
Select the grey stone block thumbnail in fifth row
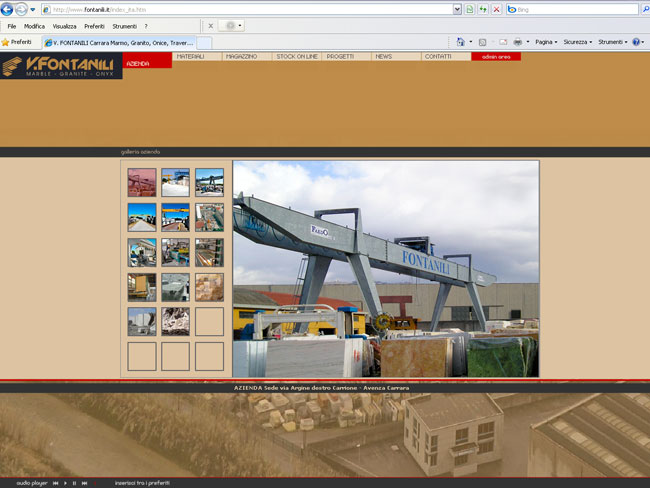pos(142,321)
